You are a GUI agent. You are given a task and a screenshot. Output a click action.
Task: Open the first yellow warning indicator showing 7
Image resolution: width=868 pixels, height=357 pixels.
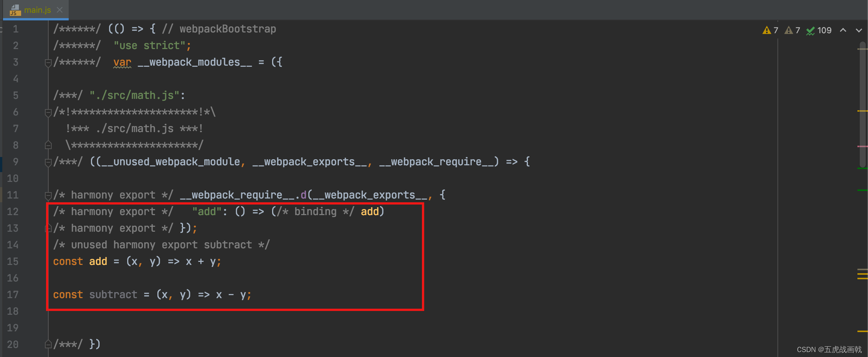point(770,30)
